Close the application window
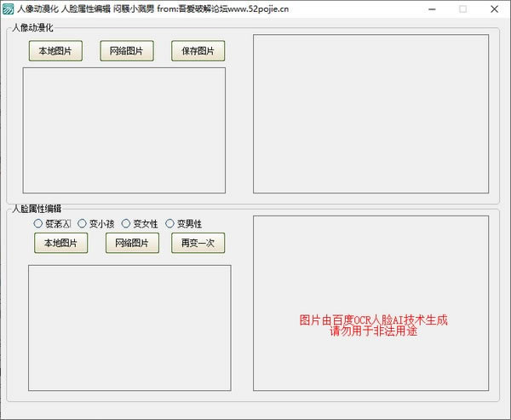The height and width of the screenshot is (420, 511). pos(494,9)
